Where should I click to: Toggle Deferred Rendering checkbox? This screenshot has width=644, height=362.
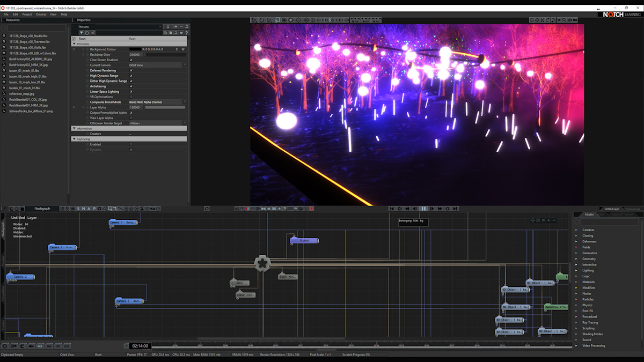coord(131,70)
